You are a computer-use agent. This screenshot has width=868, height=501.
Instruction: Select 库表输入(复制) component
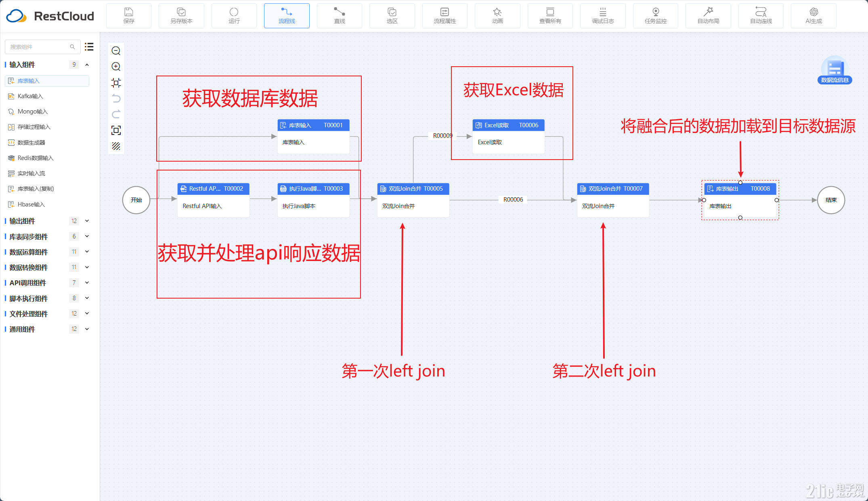47,189
